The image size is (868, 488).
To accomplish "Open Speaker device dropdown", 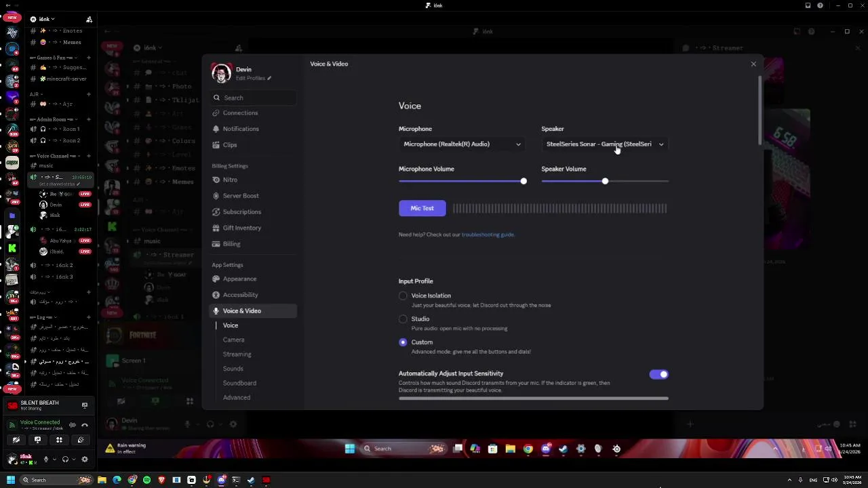I will [x=605, y=144].
